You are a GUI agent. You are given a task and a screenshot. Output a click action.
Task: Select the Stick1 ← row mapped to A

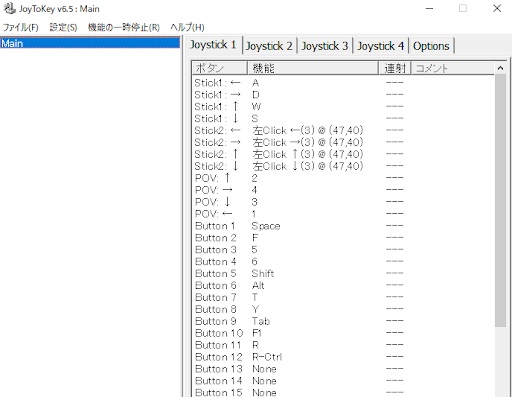pos(343,83)
